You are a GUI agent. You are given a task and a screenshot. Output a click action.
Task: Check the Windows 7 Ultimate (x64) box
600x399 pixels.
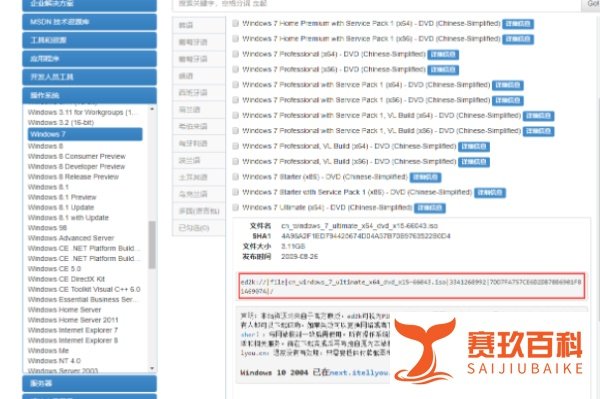pos(235,207)
